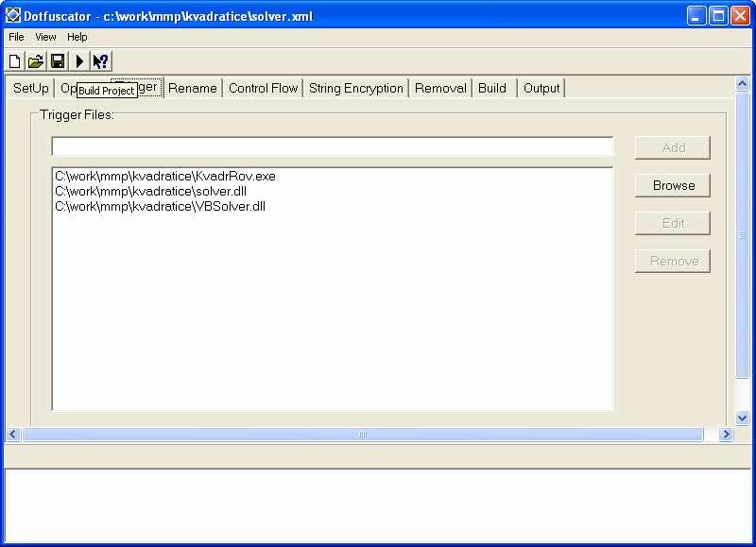Open the View menu
The image size is (756, 547).
click(x=45, y=37)
